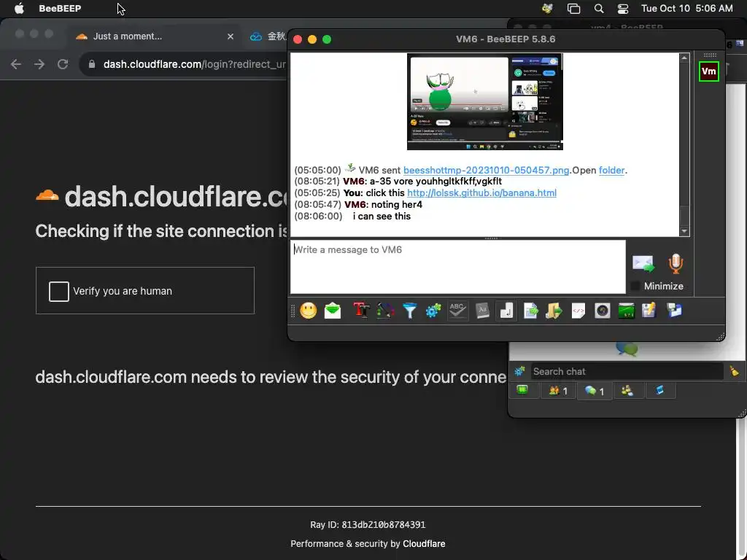Open the folder link in chat
The image size is (747, 560).
[x=611, y=171]
